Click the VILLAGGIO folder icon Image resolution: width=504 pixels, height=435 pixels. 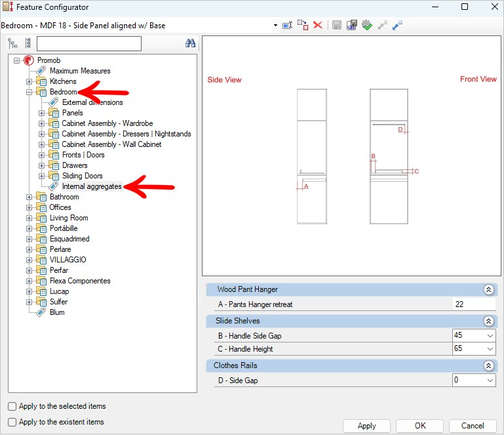(x=41, y=260)
